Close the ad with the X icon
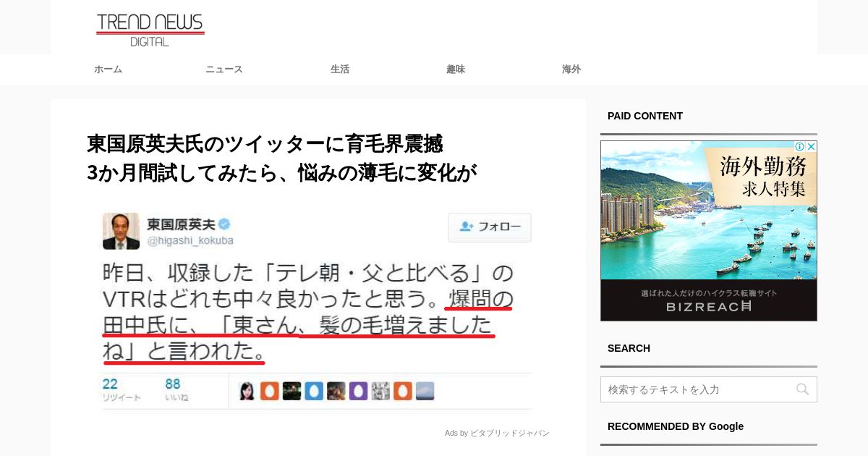 point(812,146)
